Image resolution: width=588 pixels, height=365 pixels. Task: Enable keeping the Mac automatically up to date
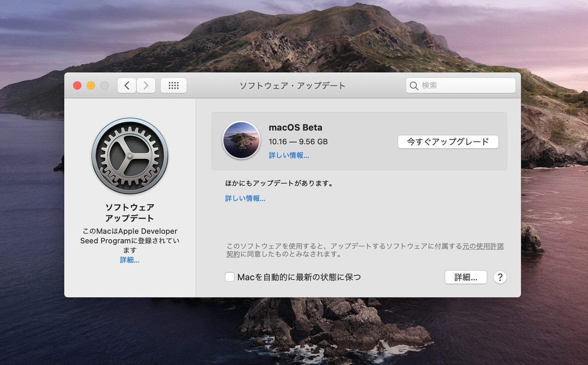pos(230,277)
